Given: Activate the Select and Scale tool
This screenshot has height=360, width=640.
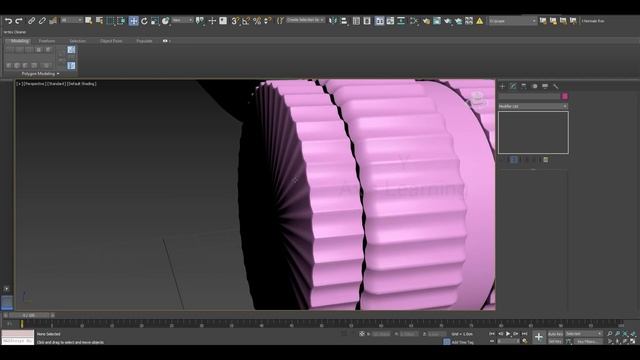Looking at the screenshot, I should pos(155,21).
